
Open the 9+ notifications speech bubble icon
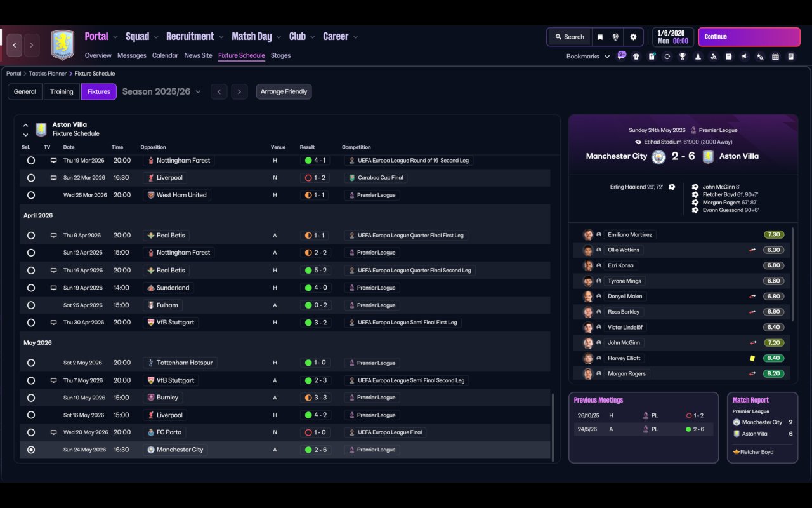click(622, 55)
